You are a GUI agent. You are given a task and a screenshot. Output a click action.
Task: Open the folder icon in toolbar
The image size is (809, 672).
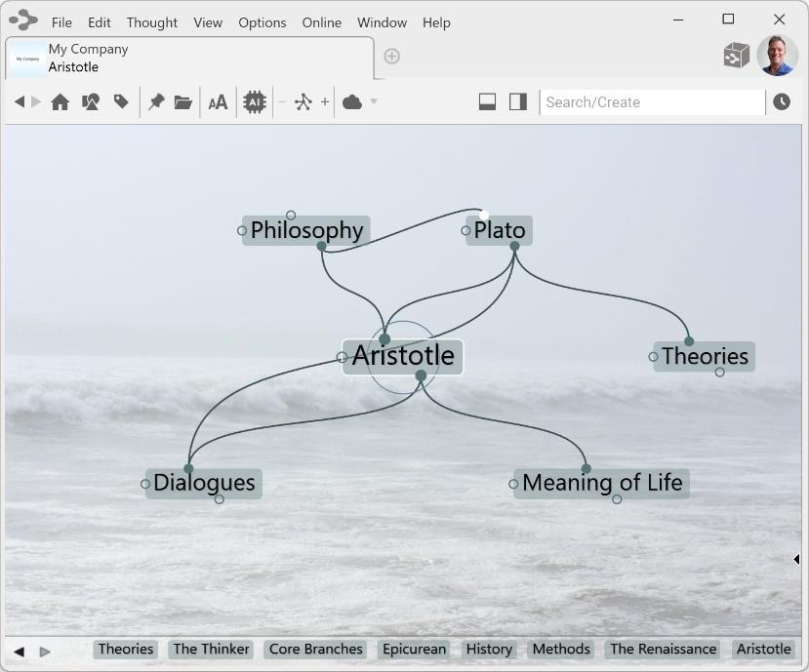click(182, 102)
